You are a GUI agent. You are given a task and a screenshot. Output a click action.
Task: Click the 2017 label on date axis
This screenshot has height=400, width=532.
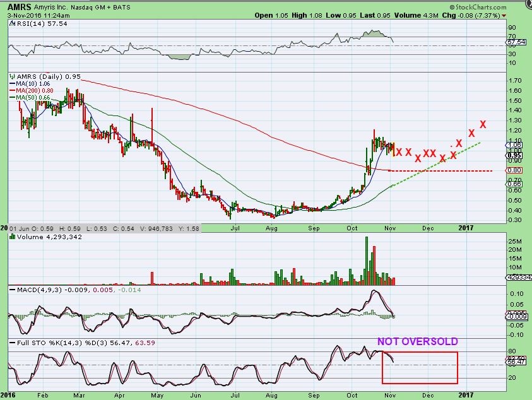(x=466, y=226)
